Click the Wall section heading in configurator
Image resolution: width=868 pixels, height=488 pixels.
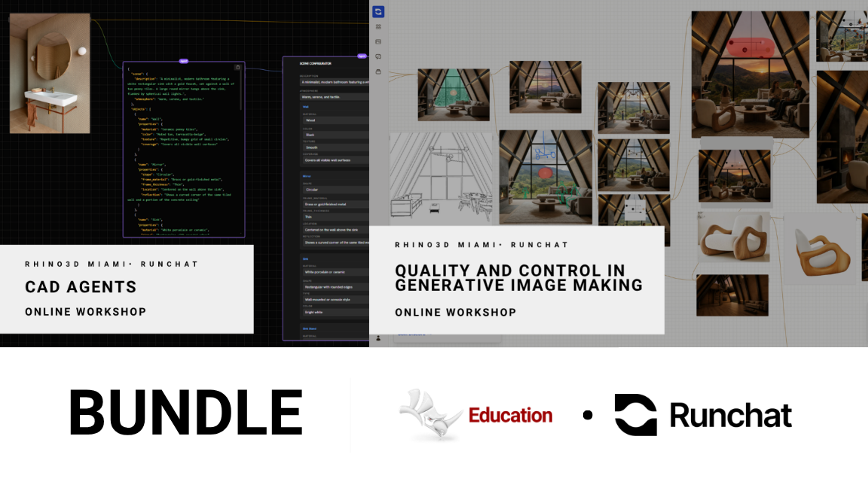[306, 107]
